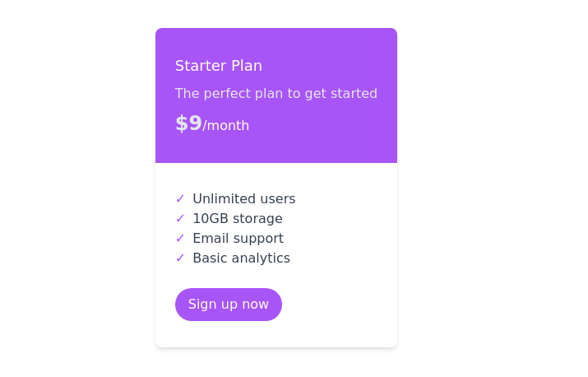588x377 pixels.
Task: Click the Basic analytics feature text
Action: pyautogui.click(x=241, y=258)
